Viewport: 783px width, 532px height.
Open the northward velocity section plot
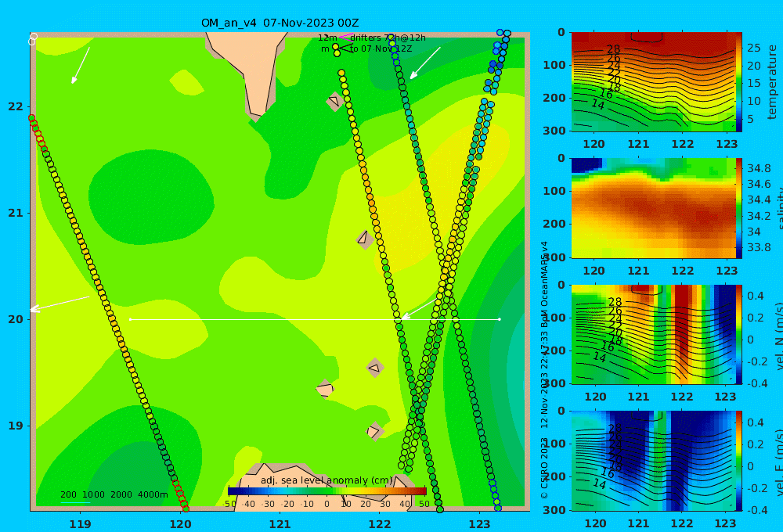coord(653,334)
